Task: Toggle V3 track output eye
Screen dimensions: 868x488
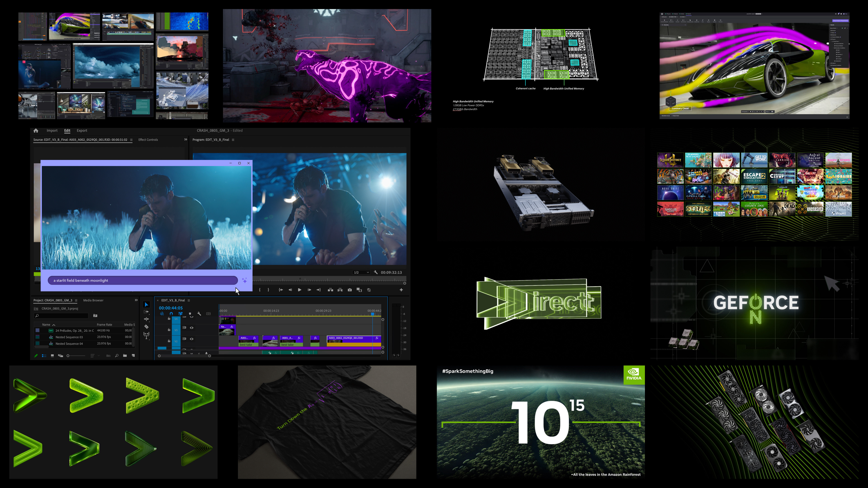Action: click(192, 328)
